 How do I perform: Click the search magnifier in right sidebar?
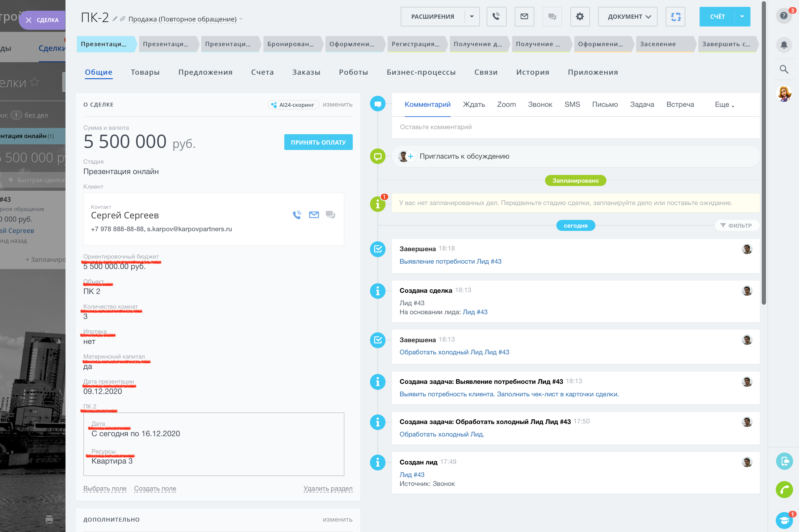coord(784,70)
